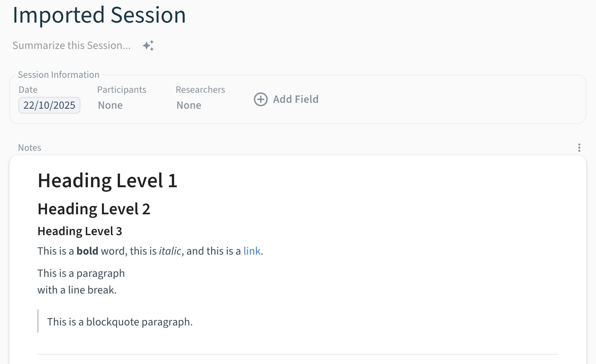Click the "with a line break." line
This screenshot has height=364, width=596.
click(77, 290)
